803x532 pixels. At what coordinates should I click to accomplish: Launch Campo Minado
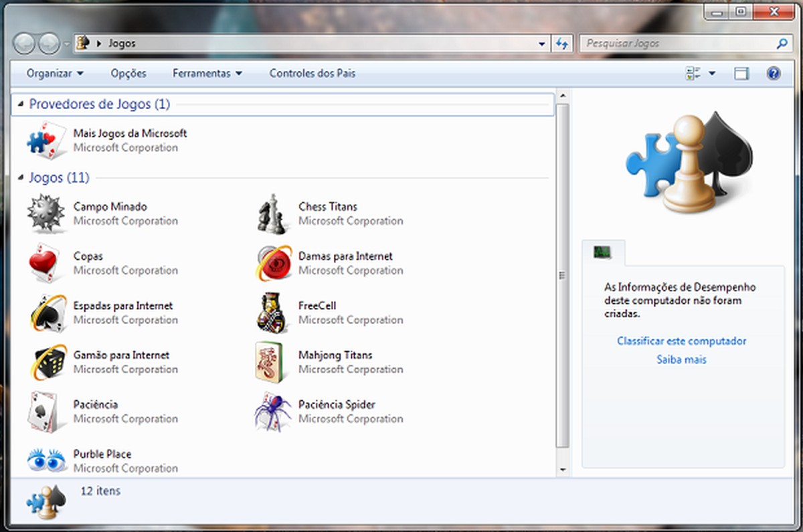110,206
